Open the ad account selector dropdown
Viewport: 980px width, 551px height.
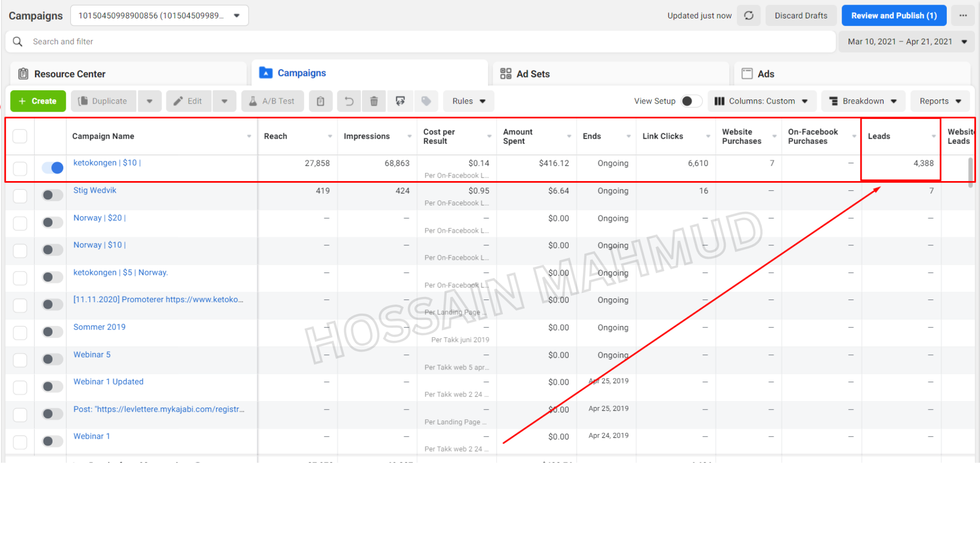[x=159, y=15]
